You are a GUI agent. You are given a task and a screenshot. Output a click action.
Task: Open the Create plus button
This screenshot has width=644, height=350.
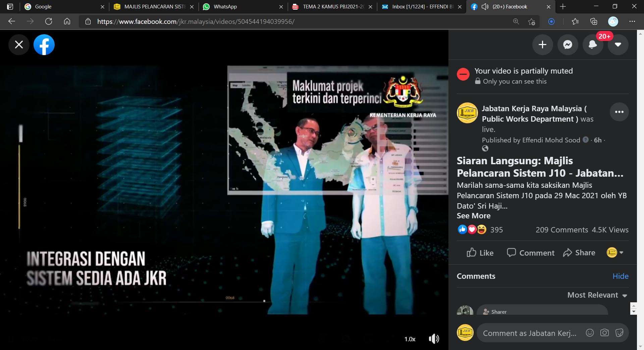coord(542,44)
